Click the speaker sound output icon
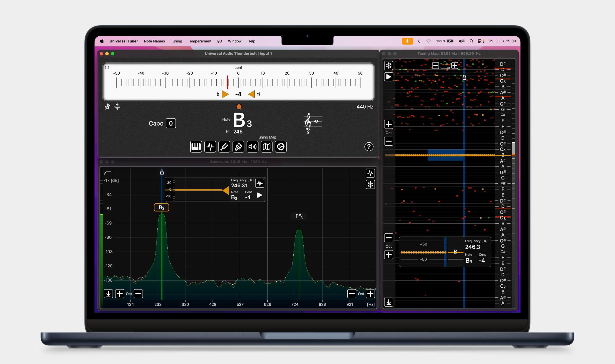The height and width of the screenshot is (364, 615). click(252, 147)
